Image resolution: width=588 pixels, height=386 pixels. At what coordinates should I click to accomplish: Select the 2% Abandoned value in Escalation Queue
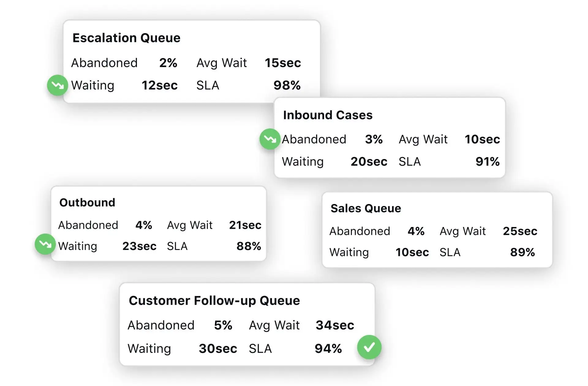pos(168,63)
